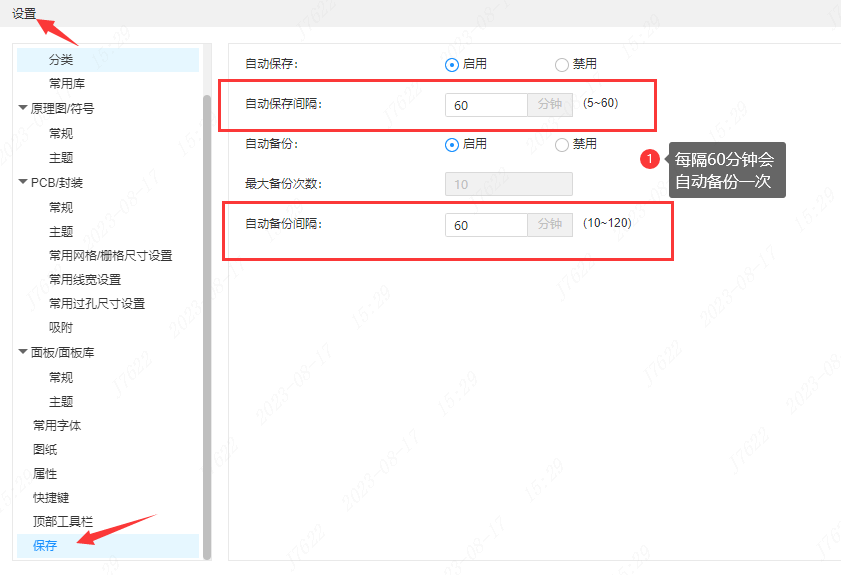This screenshot has height=575, width=841.
Task: Click the 自动保存间隔 input field
Action: pos(486,105)
